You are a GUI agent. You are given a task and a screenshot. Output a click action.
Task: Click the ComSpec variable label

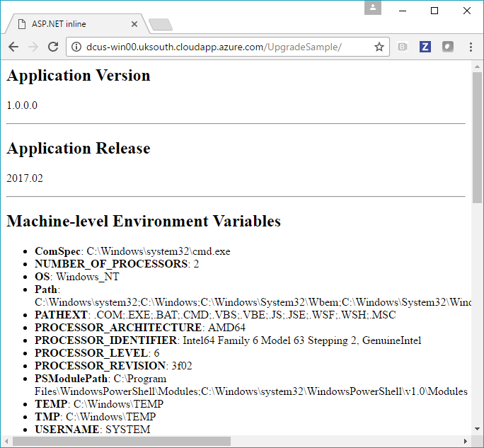57,251
